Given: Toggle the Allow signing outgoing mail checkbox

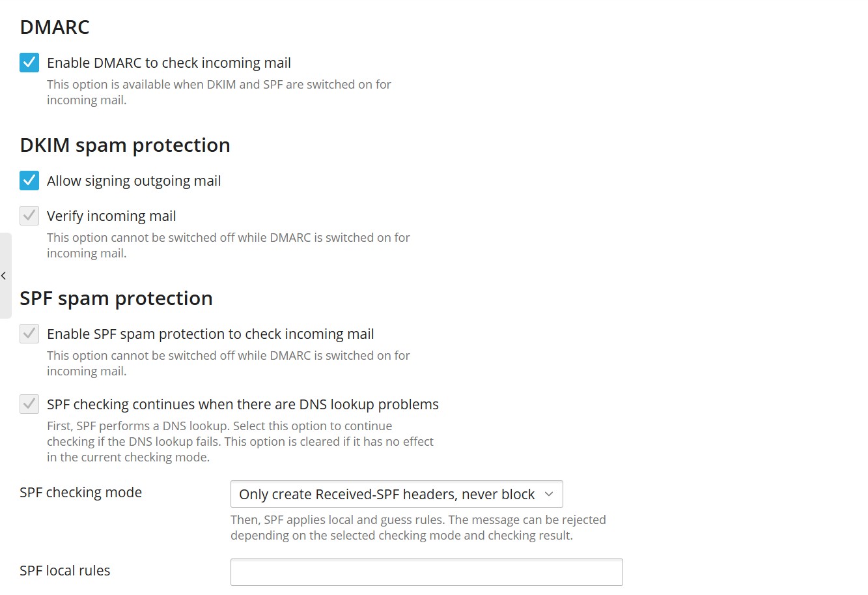Looking at the screenshot, I should [x=29, y=181].
